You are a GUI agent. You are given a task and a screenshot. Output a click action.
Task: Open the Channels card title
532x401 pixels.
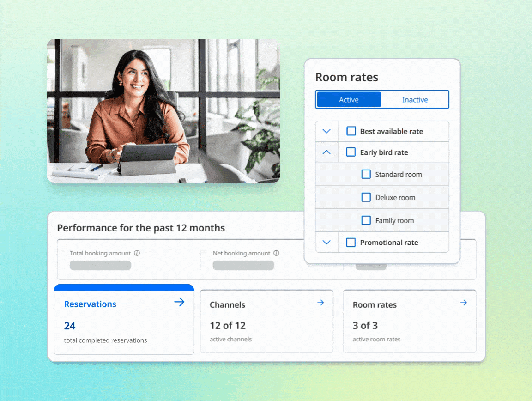coord(227,305)
